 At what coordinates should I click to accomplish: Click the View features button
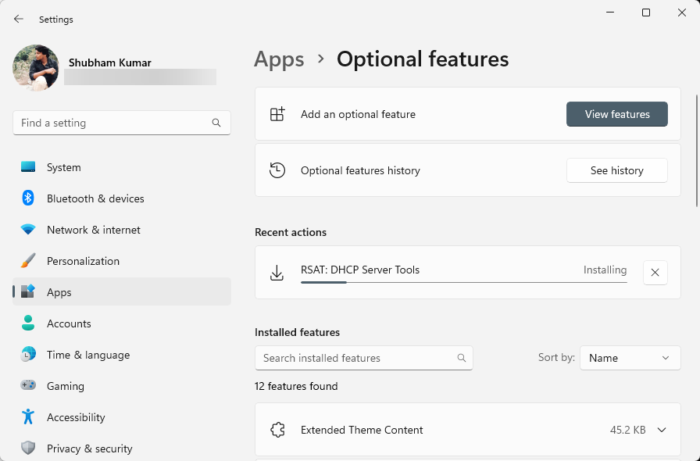tap(617, 114)
